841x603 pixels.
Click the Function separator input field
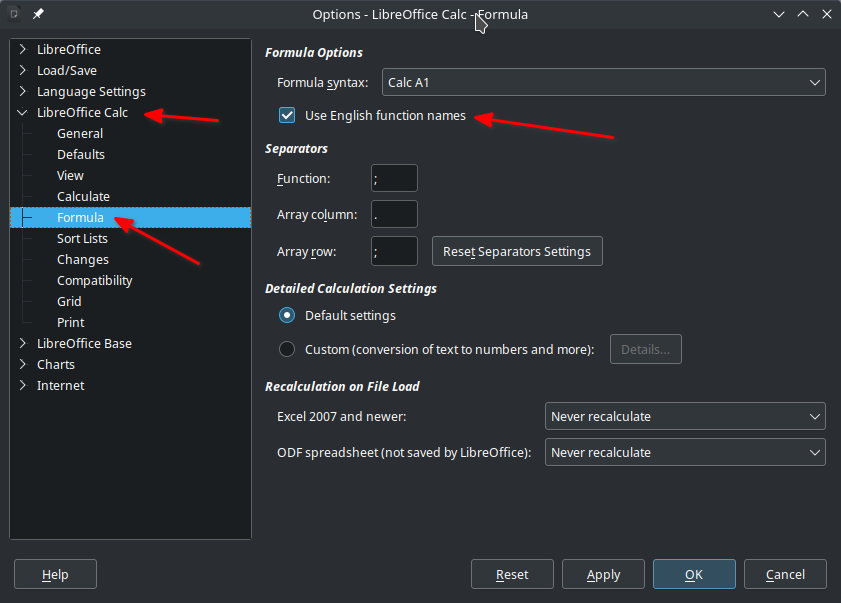394,178
